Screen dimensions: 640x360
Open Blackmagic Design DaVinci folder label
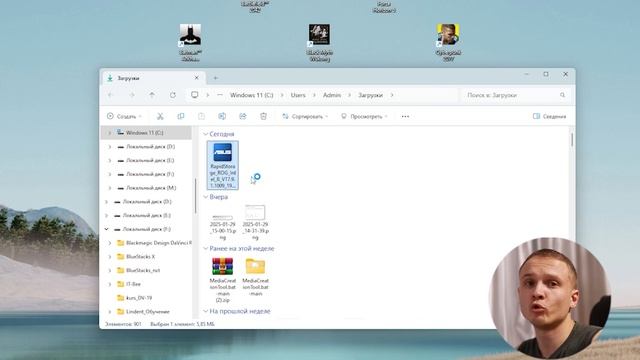158,243
